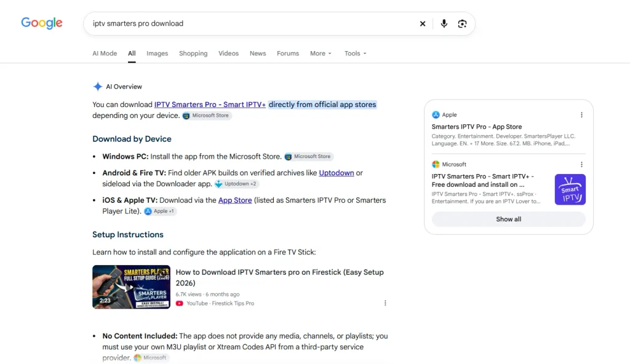This screenshot has height=364, width=630.
Task: Open Microsoft result three-dot menu
Action: click(581, 164)
